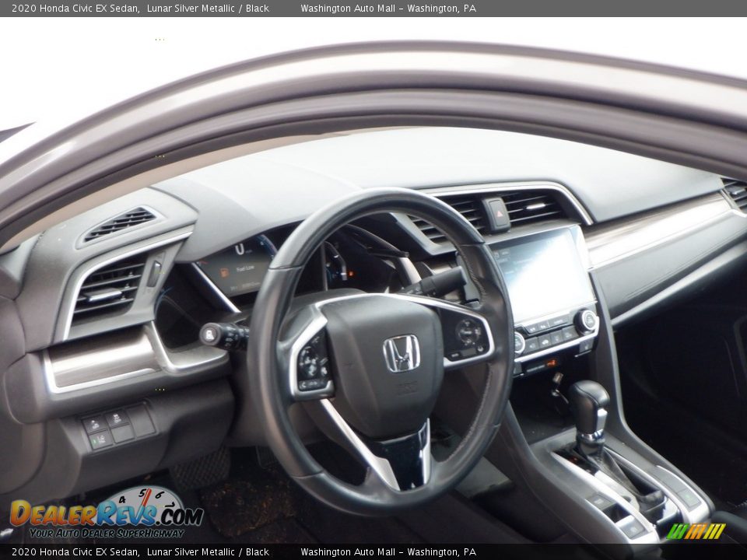
Task: Click the driver-side lower dash switch panel
Action: tap(117, 426)
